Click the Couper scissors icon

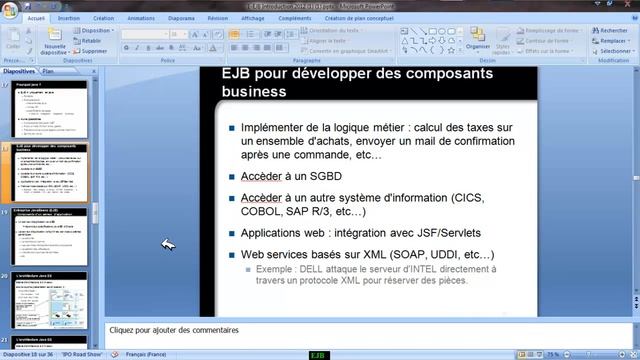click(x=29, y=31)
